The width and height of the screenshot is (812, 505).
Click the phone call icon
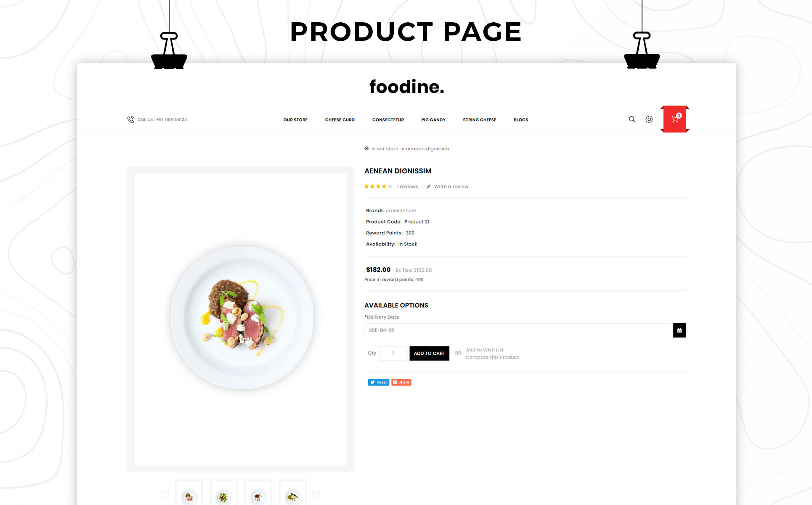[131, 120]
